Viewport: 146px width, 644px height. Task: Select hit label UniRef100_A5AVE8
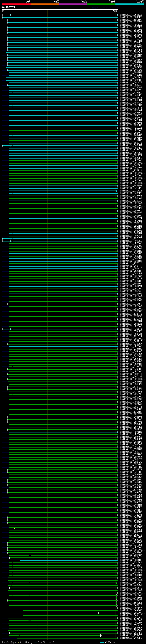point(131,42)
